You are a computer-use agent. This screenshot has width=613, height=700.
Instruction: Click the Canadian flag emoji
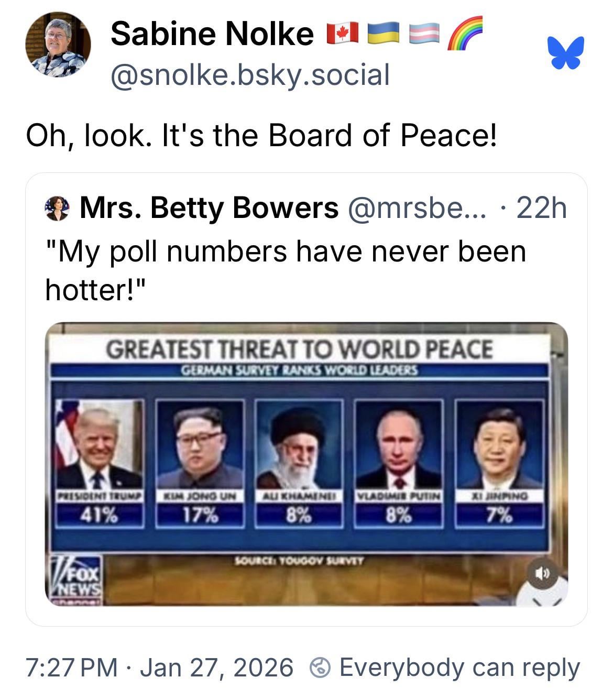[342, 34]
